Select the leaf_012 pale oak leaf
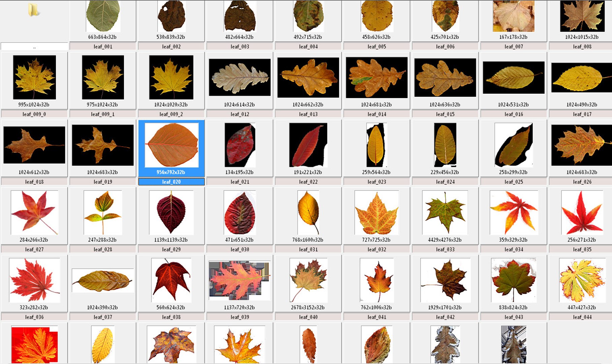612x364 pixels. pyautogui.click(x=240, y=77)
